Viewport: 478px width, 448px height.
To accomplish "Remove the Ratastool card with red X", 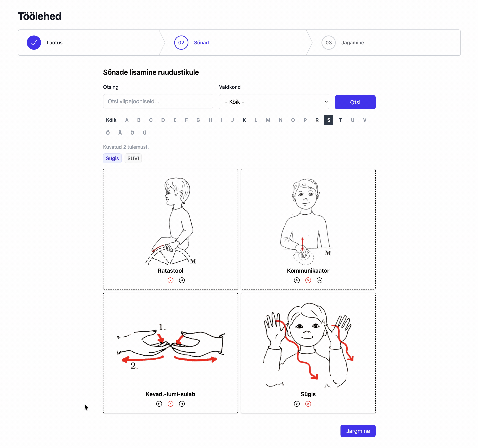I will point(171,280).
